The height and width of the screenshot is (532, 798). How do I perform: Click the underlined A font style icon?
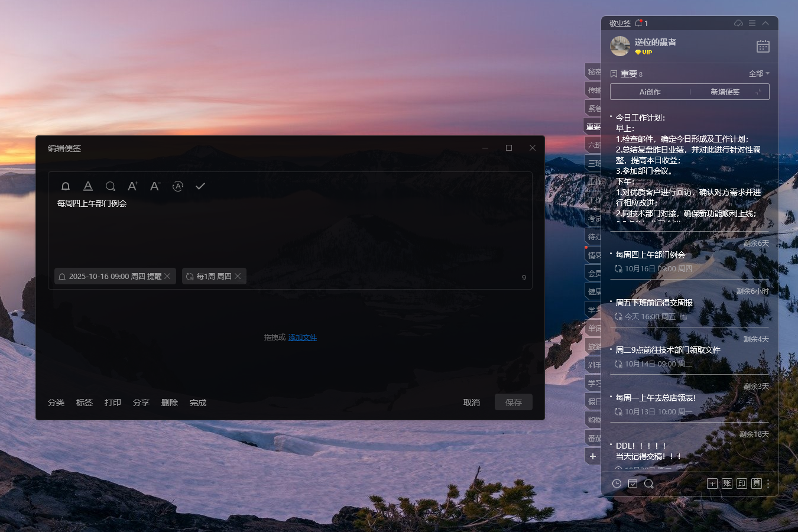(x=88, y=186)
